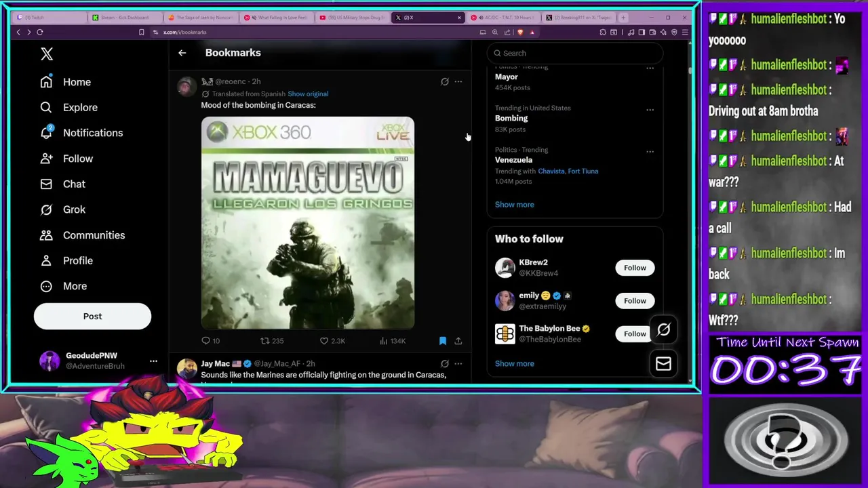Open the browser hamburger menu
Image resolution: width=868 pixels, height=488 pixels.
(x=686, y=32)
